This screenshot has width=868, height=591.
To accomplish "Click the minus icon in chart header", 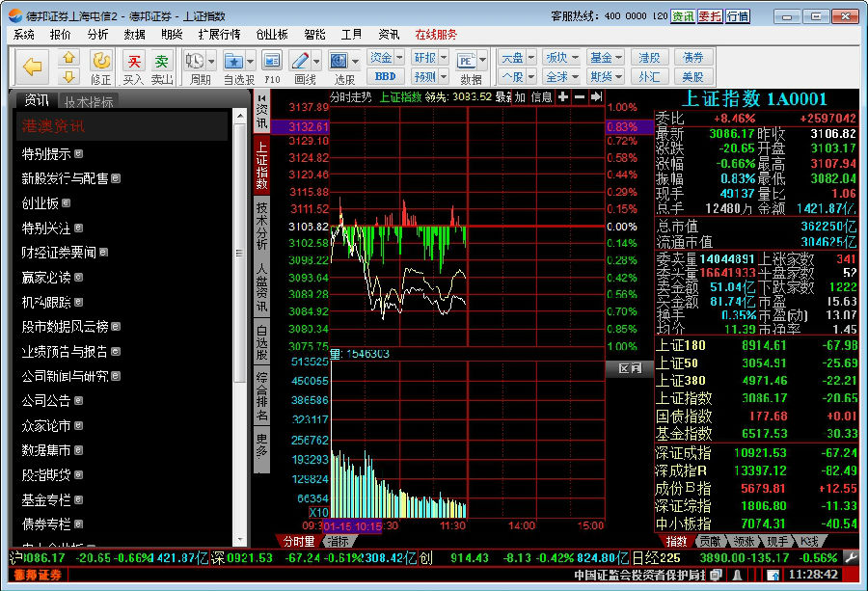I will tap(580, 97).
